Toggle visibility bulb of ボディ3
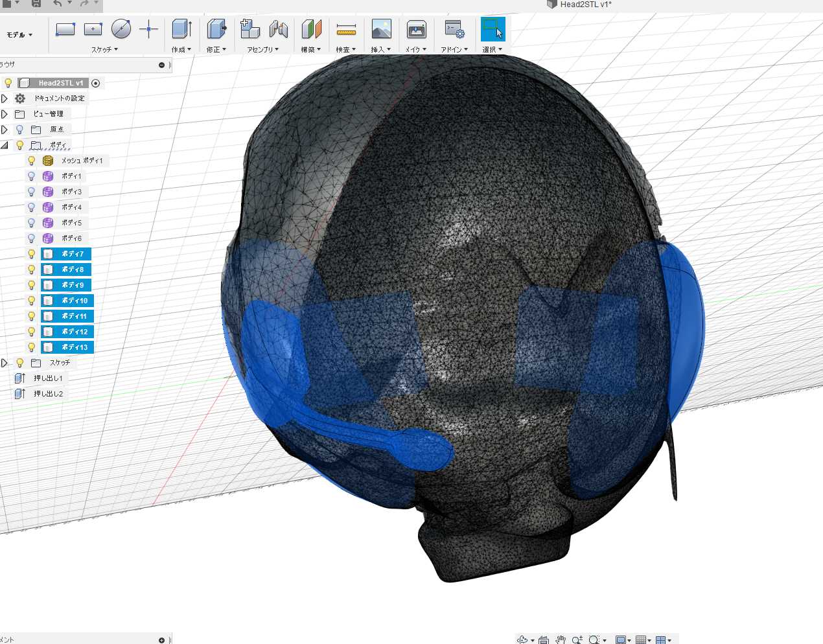 31,192
